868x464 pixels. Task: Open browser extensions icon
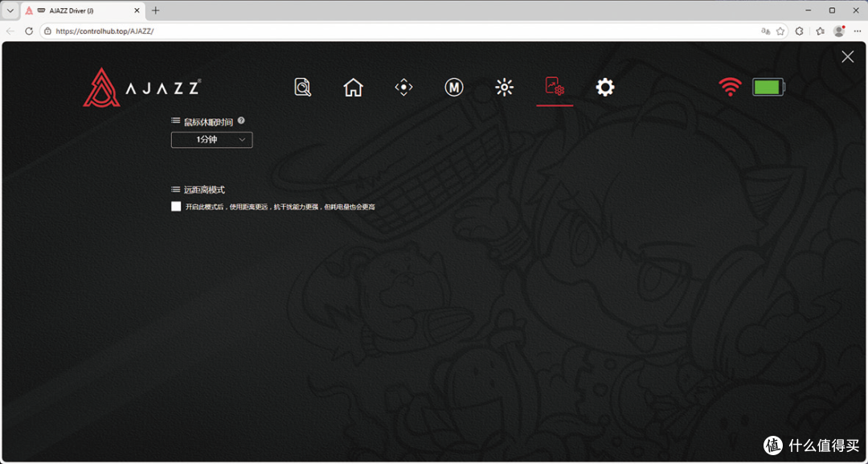click(800, 31)
